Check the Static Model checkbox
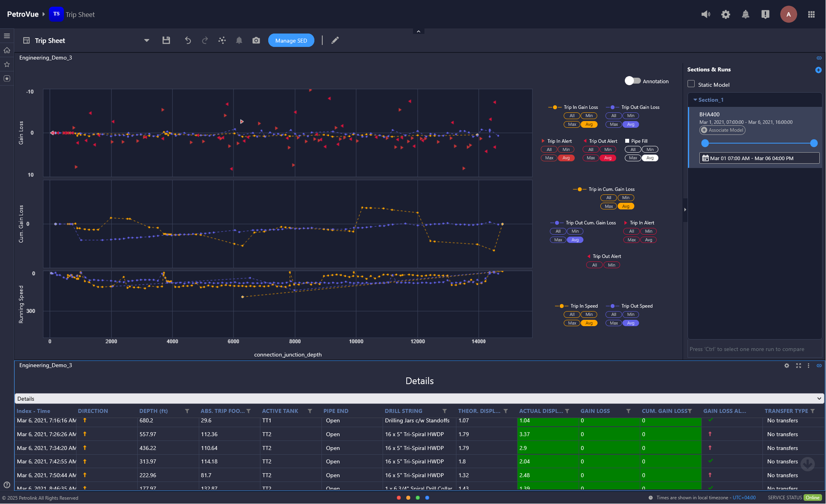Image resolution: width=826 pixels, height=504 pixels. pyautogui.click(x=691, y=84)
